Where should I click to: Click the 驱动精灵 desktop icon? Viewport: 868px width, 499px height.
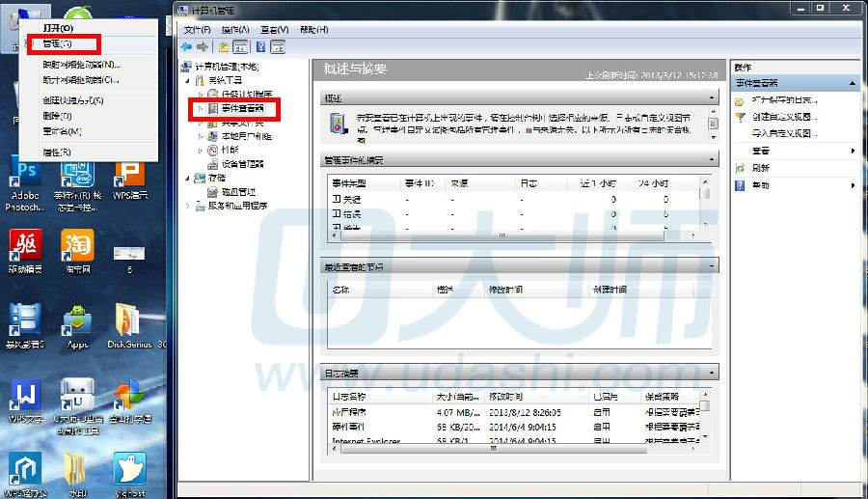pos(25,251)
